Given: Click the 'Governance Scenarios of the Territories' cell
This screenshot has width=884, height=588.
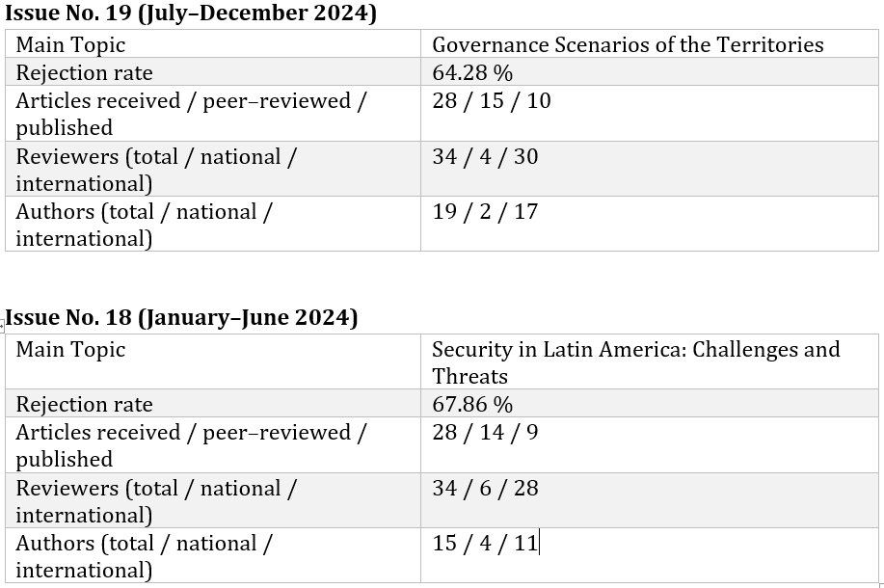Looking at the screenshot, I should coord(628,44).
